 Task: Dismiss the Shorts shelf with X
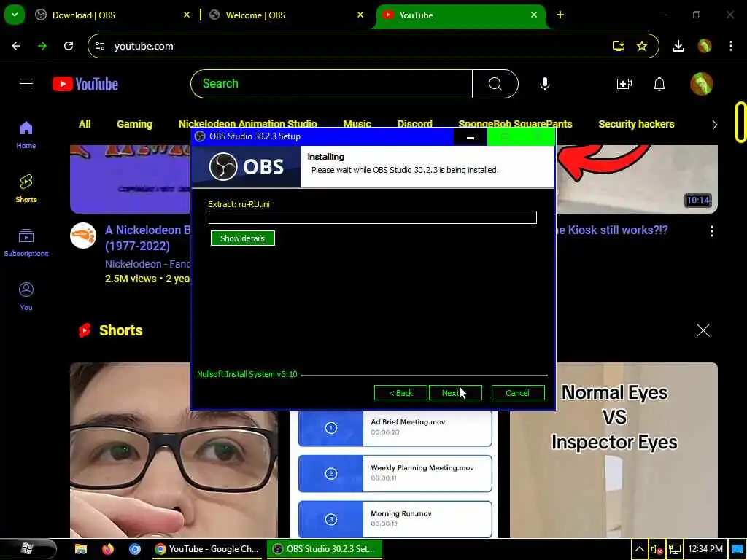click(x=703, y=330)
